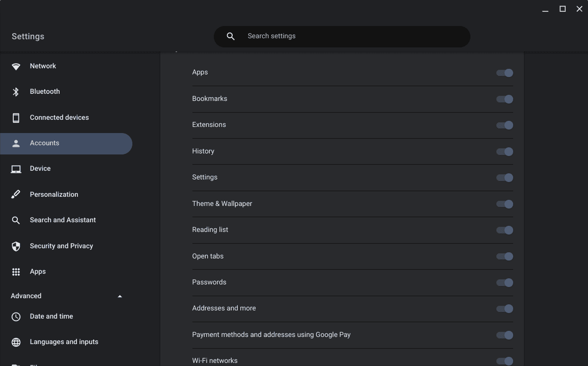Toggle Extensions sync switch
This screenshot has height=366, width=588.
tap(505, 125)
